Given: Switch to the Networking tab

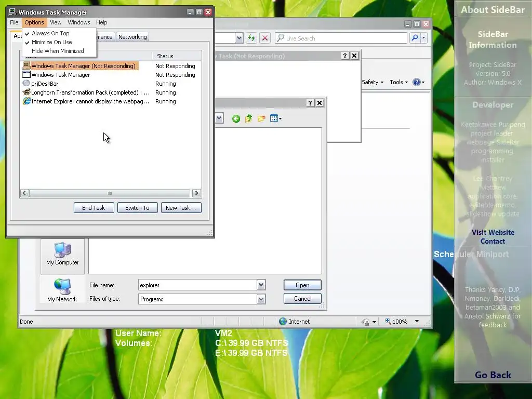Looking at the screenshot, I should click(x=132, y=37).
